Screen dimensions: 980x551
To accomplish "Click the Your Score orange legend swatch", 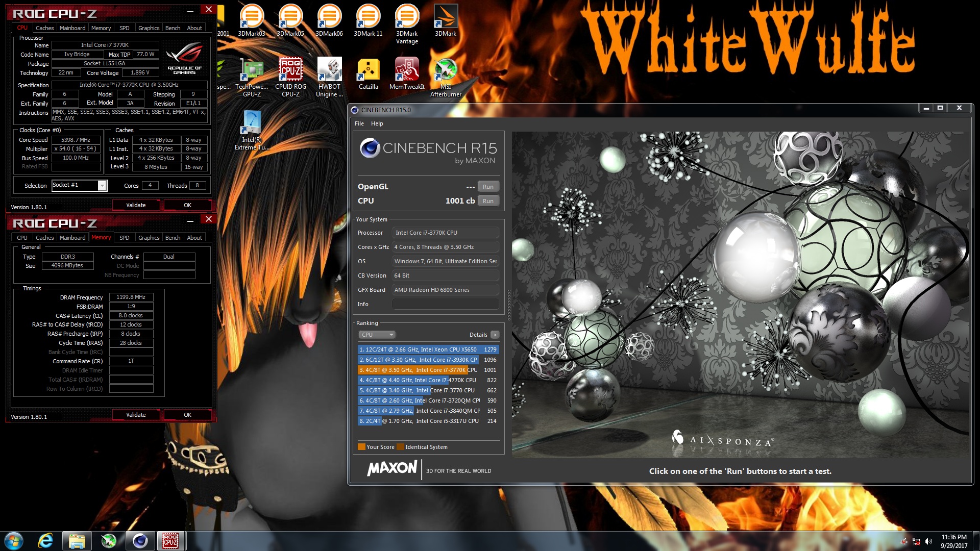I will coord(361,447).
